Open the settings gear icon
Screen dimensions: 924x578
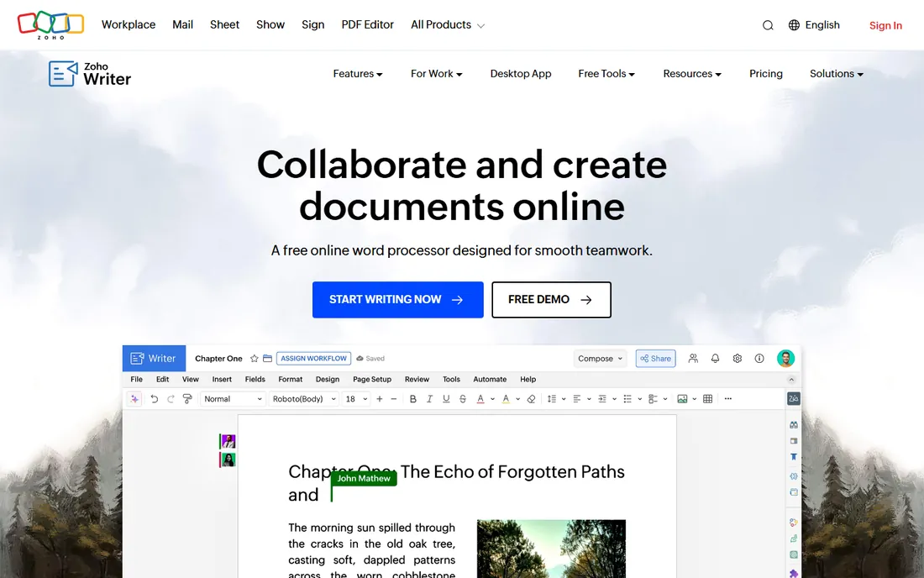(x=738, y=358)
